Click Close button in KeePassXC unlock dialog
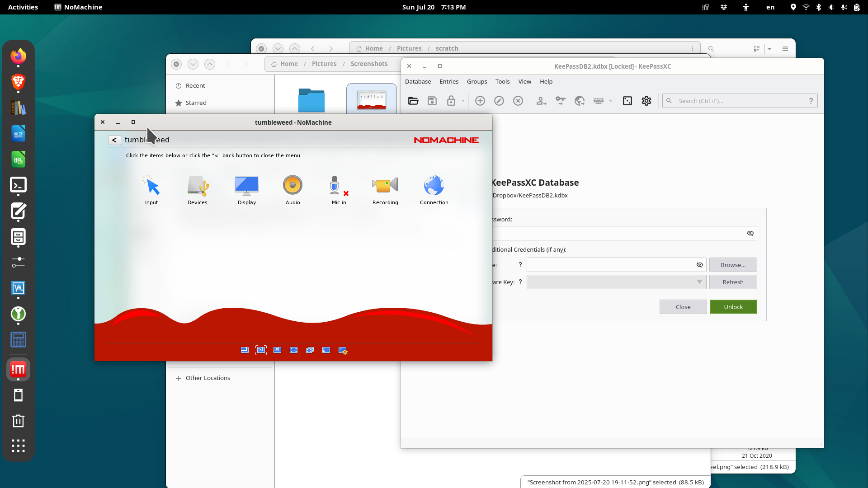This screenshot has height=488, width=868. click(683, 307)
